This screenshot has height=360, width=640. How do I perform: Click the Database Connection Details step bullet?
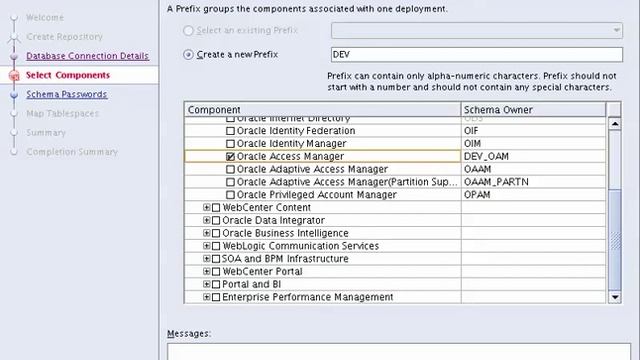14,56
